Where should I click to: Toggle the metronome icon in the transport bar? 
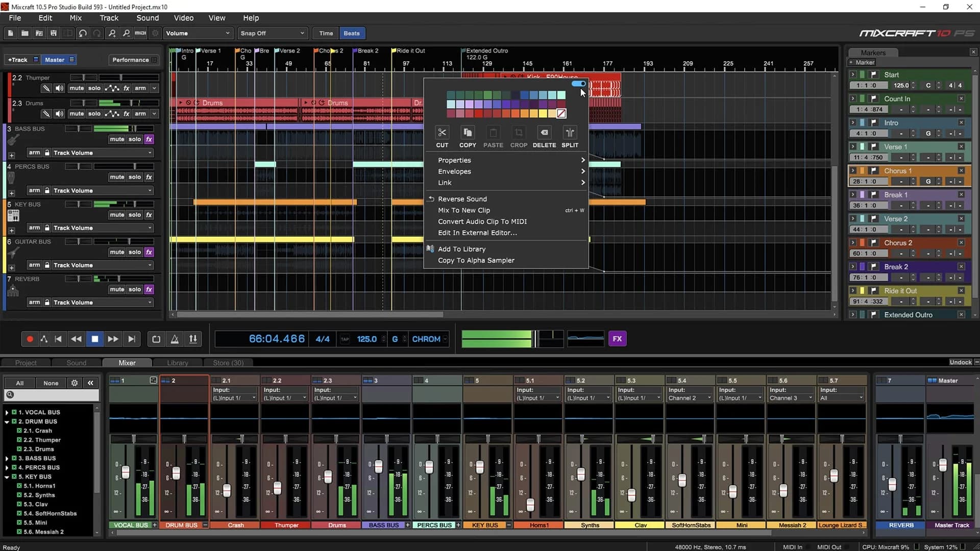click(x=175, y=338)
